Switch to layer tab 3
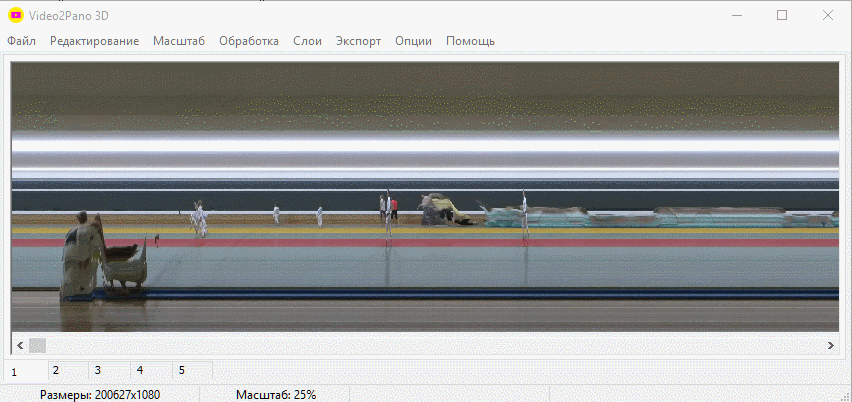This screenshot has height=402, width=852. (x=110, y=370)
